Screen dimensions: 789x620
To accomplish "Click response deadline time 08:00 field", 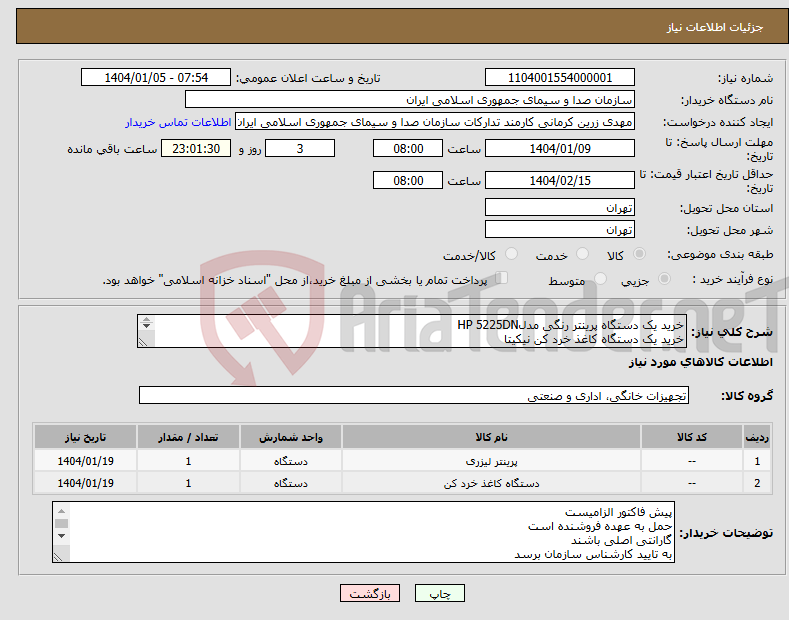I will 408,148.
